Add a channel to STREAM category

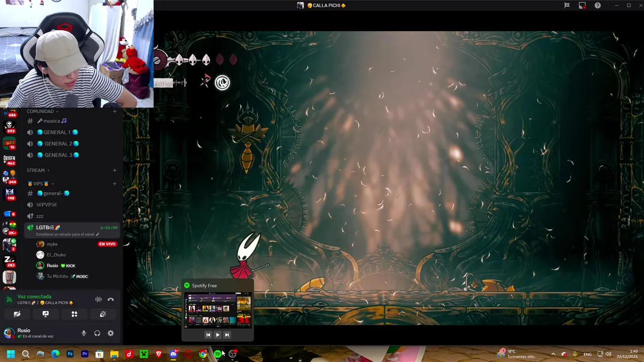115,170
